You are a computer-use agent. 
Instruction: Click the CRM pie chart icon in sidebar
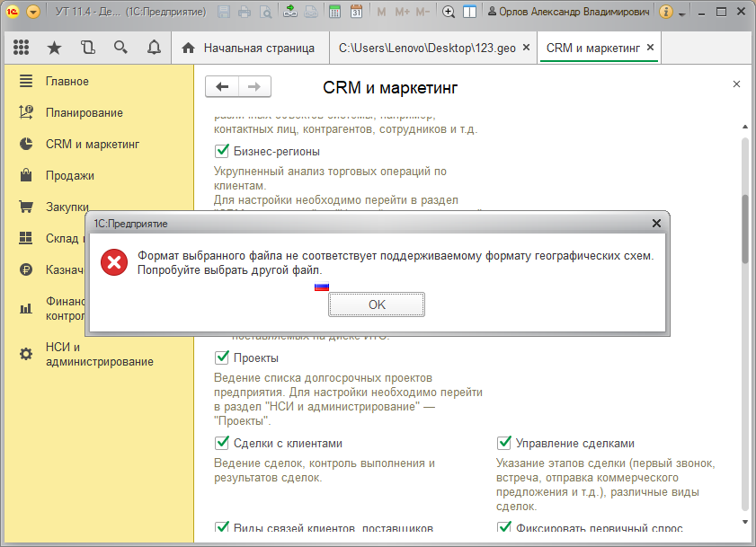pos(26,144)
